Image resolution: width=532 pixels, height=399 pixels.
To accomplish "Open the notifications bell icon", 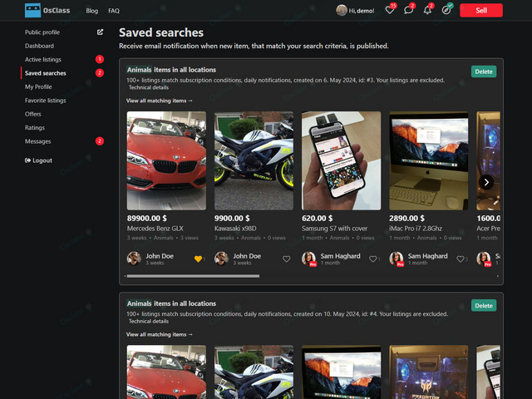I will tap(427, 10).
